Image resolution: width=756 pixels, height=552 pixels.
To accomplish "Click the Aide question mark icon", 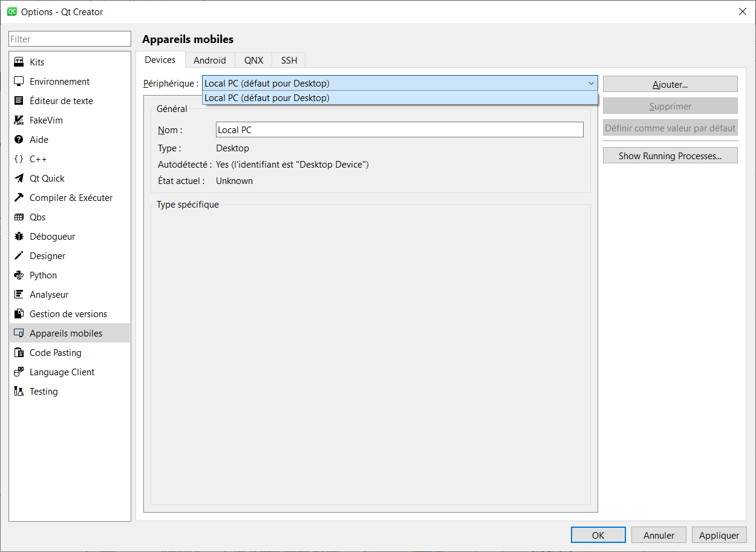I will point(19,140).
